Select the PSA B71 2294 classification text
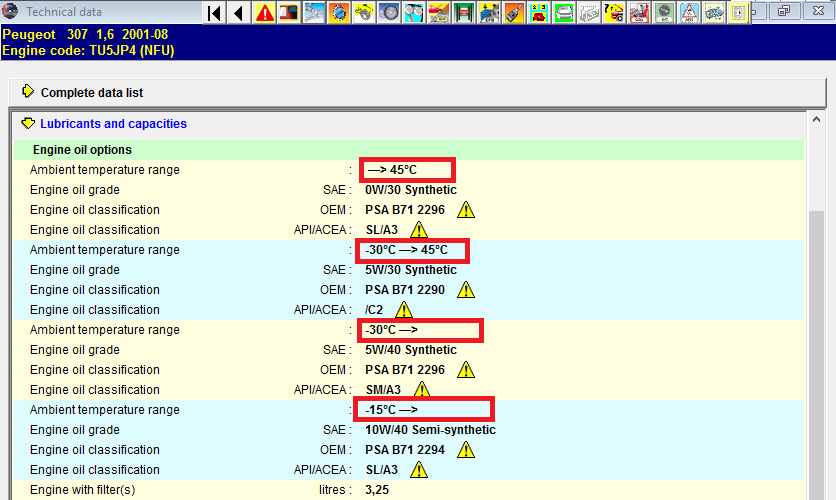Viewport: 836px width, 500px height. point(405,449)
